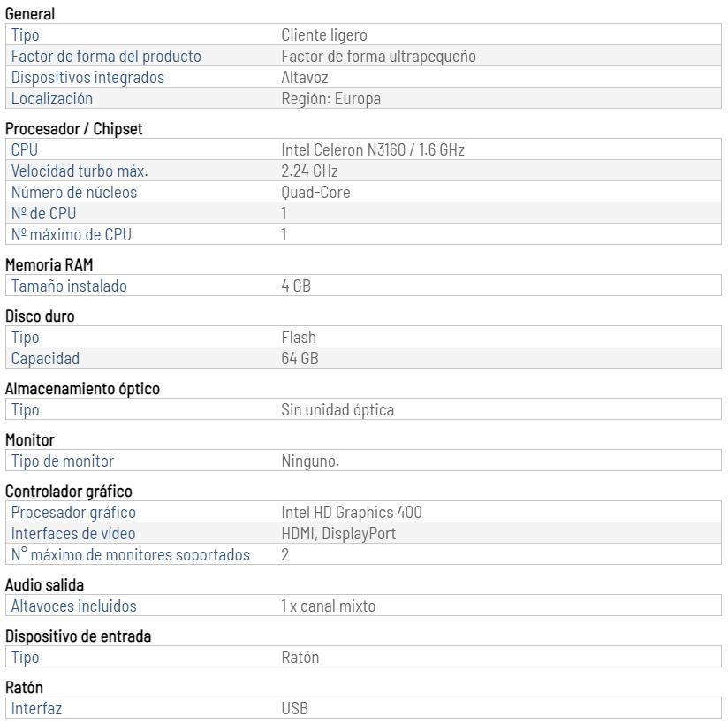The width and height of the screenshot is (728, 724).
Task: Click the 'Interfaces de vídeo' label
Action: point(73,533)
